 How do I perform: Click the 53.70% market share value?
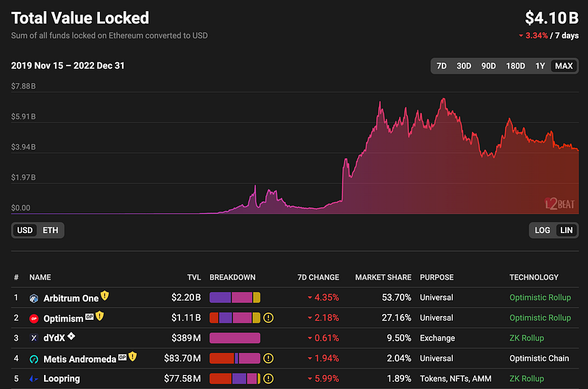click(x=396, y=298)
